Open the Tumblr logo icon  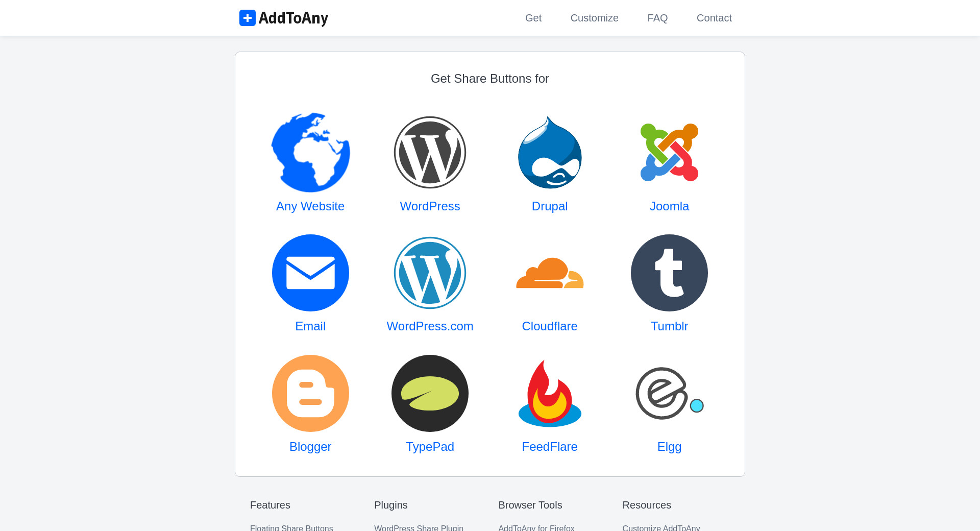point(669,273)
